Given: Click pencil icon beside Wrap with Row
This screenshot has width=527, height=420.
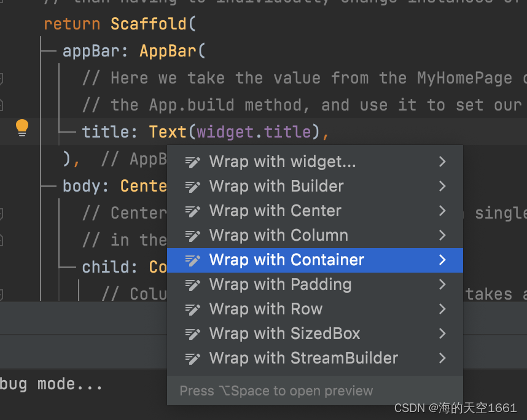Looking at the screenshot, I should click(x=193, y=309).
